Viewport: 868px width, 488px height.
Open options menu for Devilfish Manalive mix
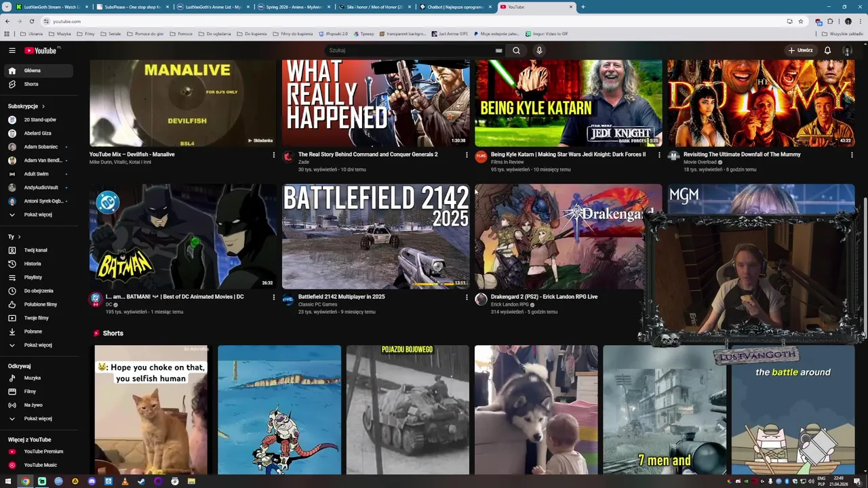(x=274, y=155)
